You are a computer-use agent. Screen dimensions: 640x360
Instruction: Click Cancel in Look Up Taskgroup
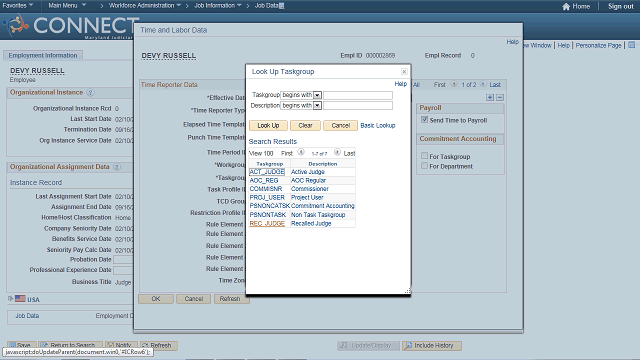point(340,125)
